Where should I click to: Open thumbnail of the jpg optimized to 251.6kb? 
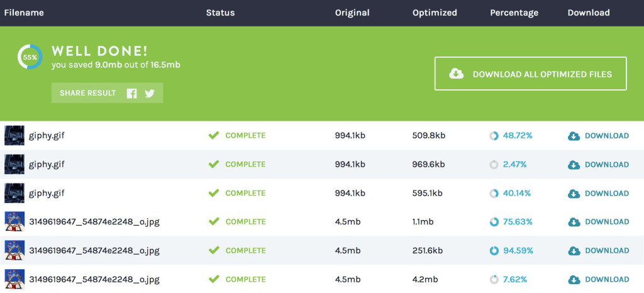point(14,250)
